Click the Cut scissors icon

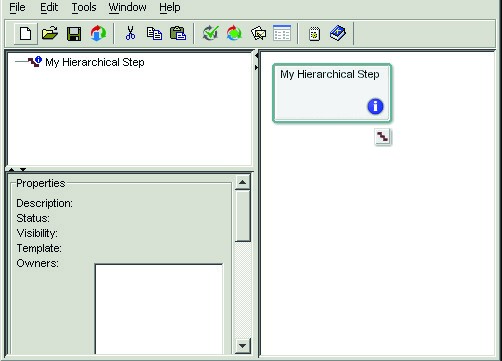pos(130,33)
